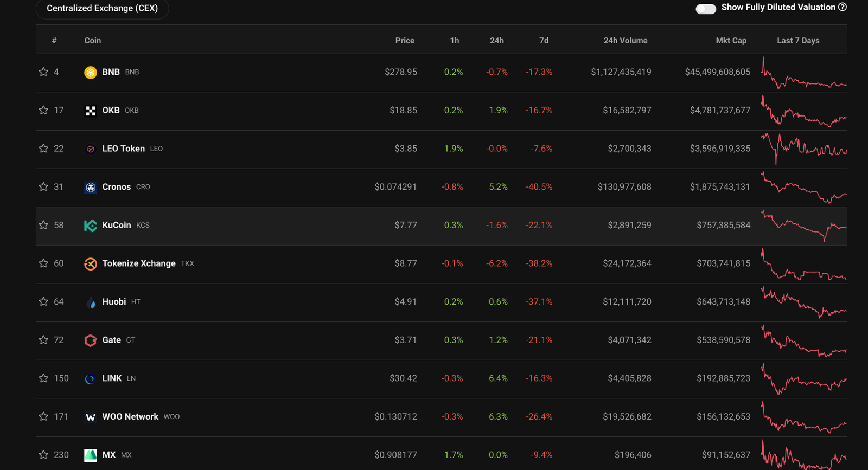Click Gate 7d change -21.1%
This screenshot has width=868, height=470.
click(x=539, y=340)
